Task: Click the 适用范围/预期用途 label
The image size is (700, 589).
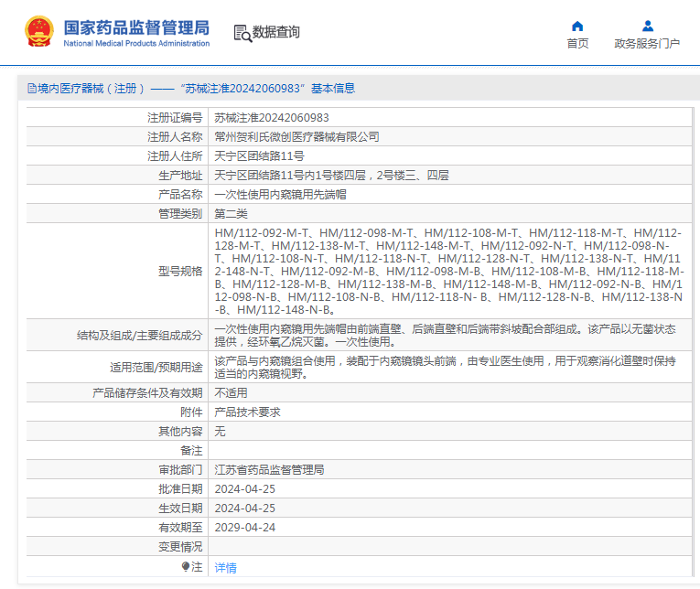Action: (156, 368)
